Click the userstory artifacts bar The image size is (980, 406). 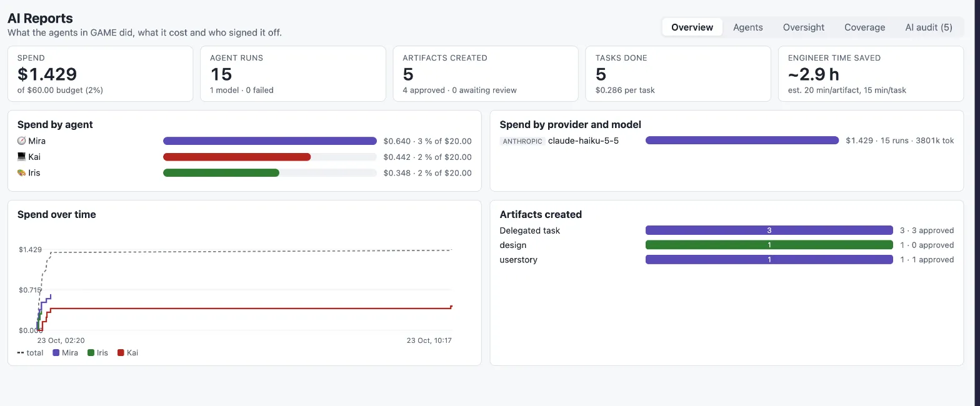769,259
